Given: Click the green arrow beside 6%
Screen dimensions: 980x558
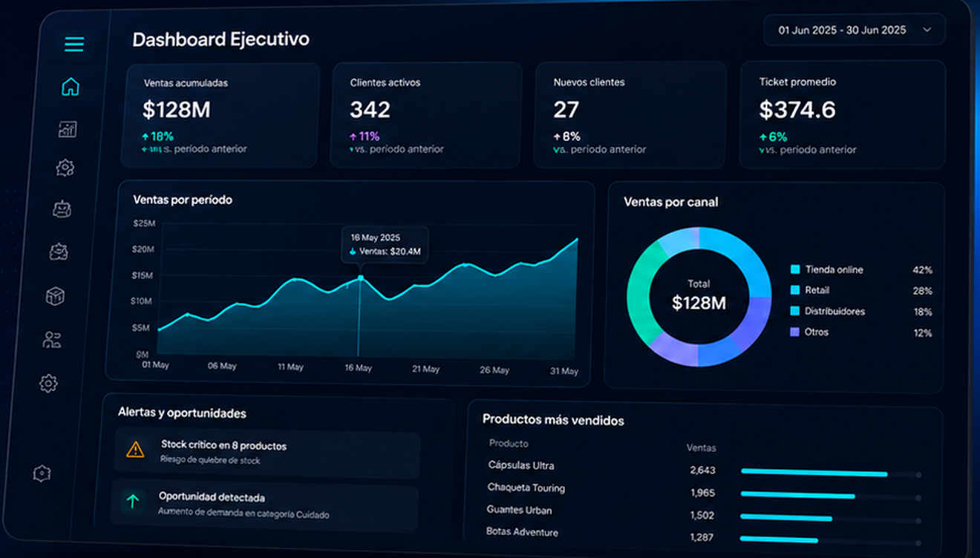Looking at the screenshot, I should tap(762, 137).
